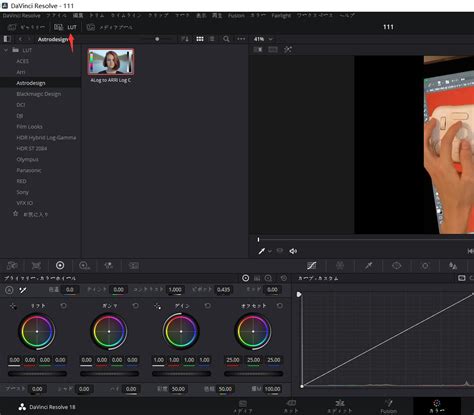Image resolution: width=474 pixels, height=415 pixels.
Task: Select the white balance picker icon
Action: click(23, 290)
